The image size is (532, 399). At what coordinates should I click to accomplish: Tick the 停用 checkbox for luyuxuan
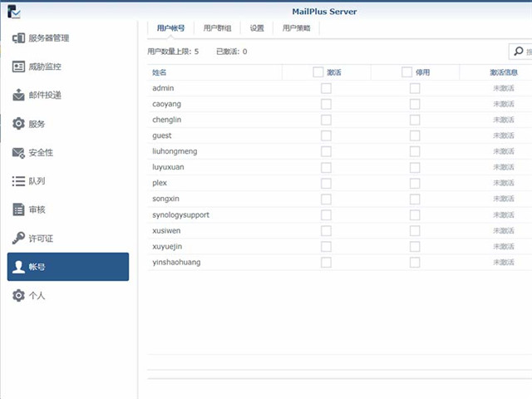coord(415,167)
